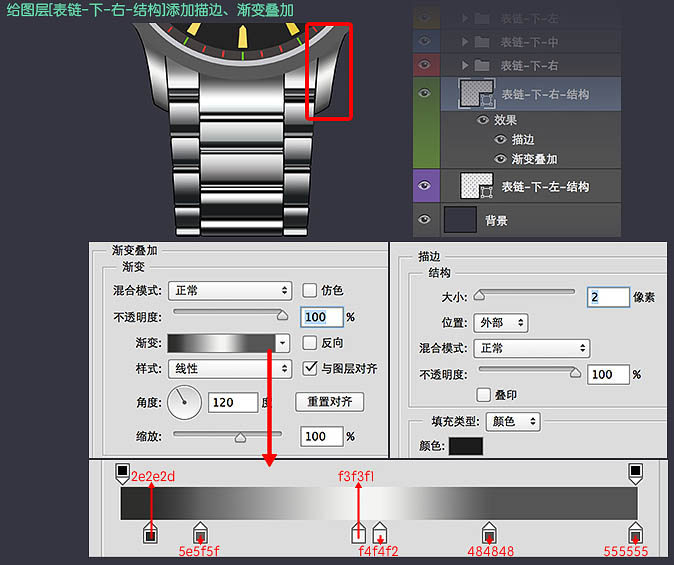The width and height of the screenshot is (674, 565).
Task: Select the f4f4f2 color stop
Action: pyautogui.click(x=379, y=533)
